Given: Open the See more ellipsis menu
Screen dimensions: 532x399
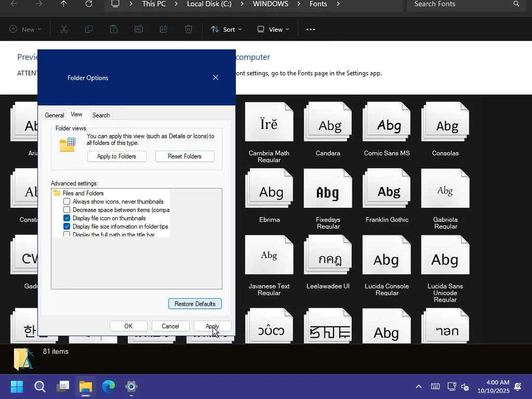Looking at the screenshot, I should [311, 30].
